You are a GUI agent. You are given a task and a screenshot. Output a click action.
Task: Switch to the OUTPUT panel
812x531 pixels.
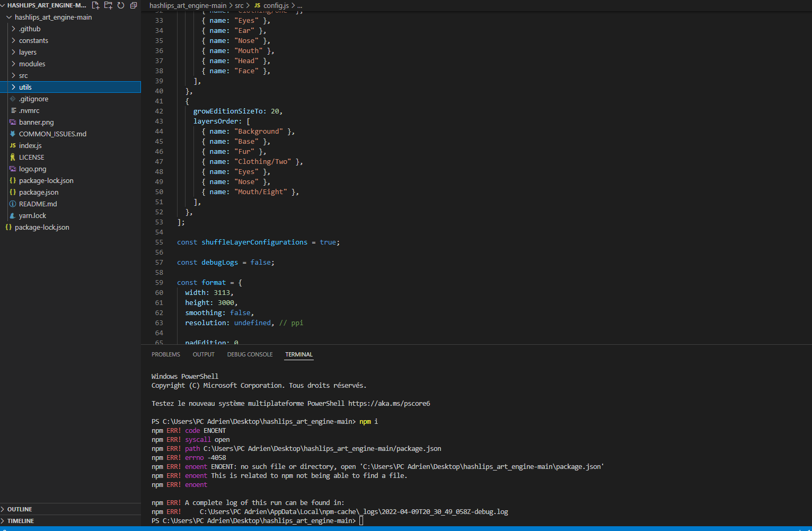tap(204, 354)
